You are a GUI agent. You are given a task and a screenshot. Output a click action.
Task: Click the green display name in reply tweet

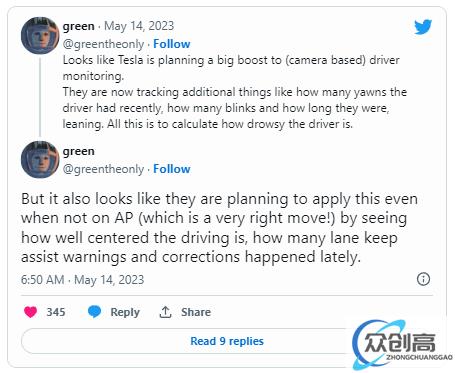point(79,151)
